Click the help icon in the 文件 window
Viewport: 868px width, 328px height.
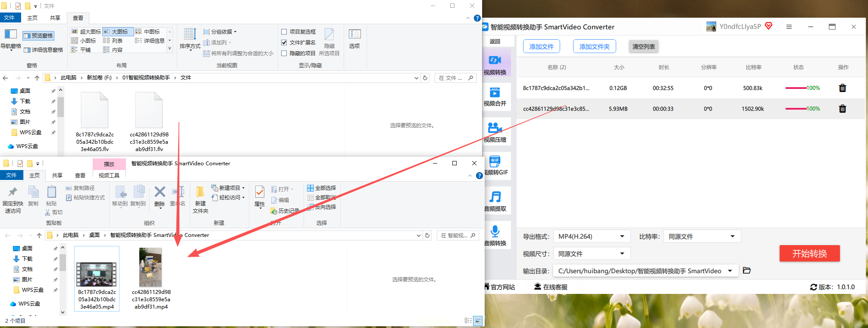pyautogui.click(x=477, y=18)
